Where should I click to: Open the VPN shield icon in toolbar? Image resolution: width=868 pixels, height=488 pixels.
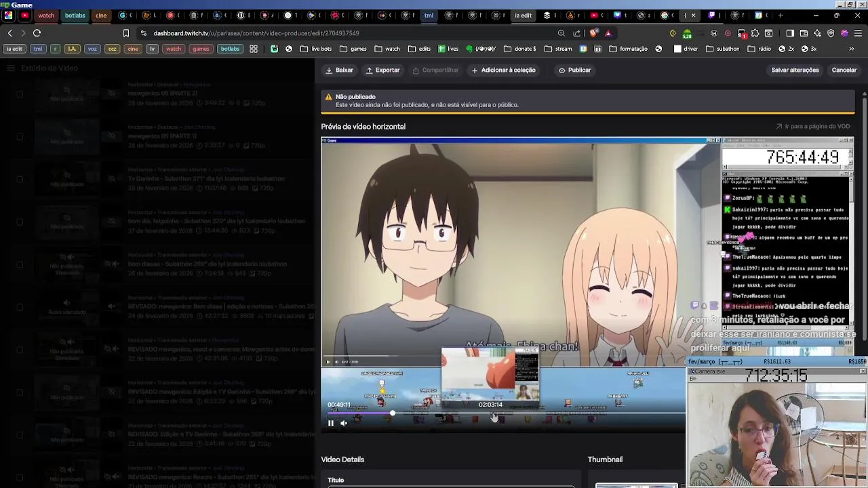coord(831,33)
